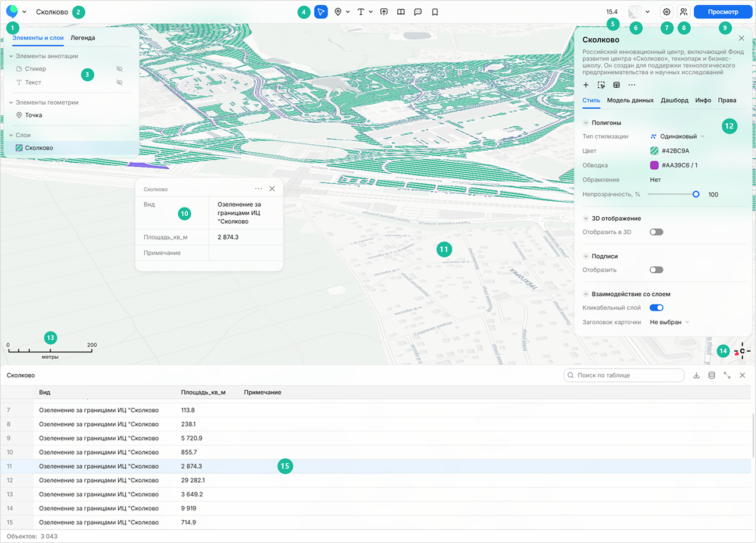Select the cursor selection tool in the toolbar

click(321, 12)
